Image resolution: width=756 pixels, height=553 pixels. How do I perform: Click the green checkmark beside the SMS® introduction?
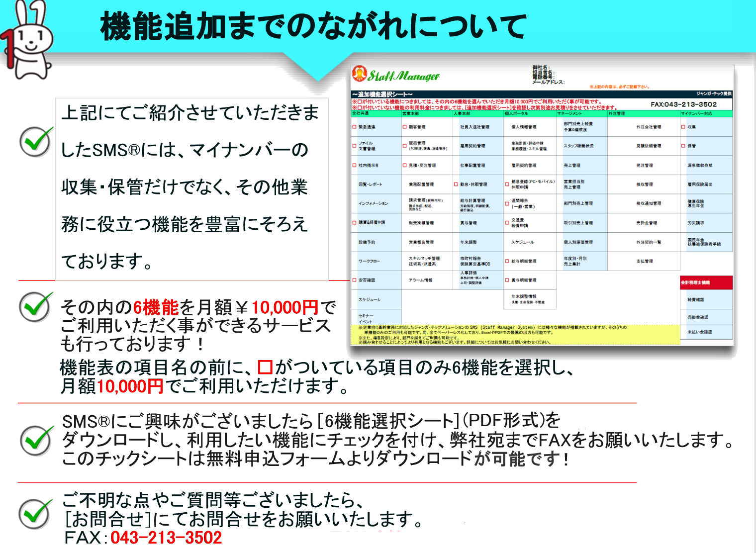point(36,141)
